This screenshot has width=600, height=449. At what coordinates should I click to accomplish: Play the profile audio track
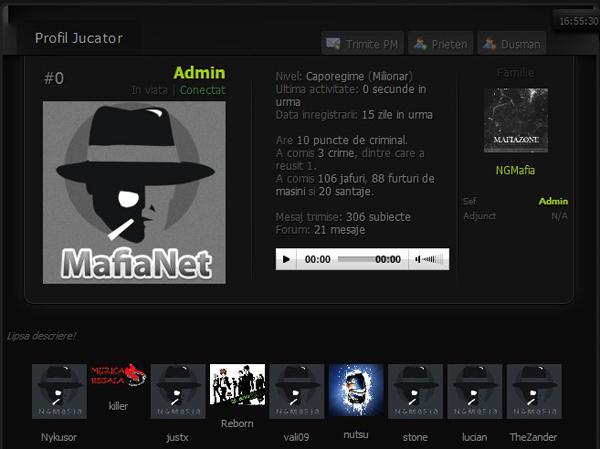(287, 259)
